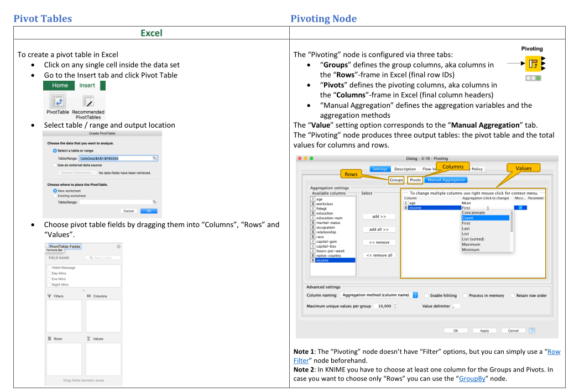The height and width of the screenshot is (392, 574).
Task: Select Minimum in aggregation list
Action: [486, 249]
